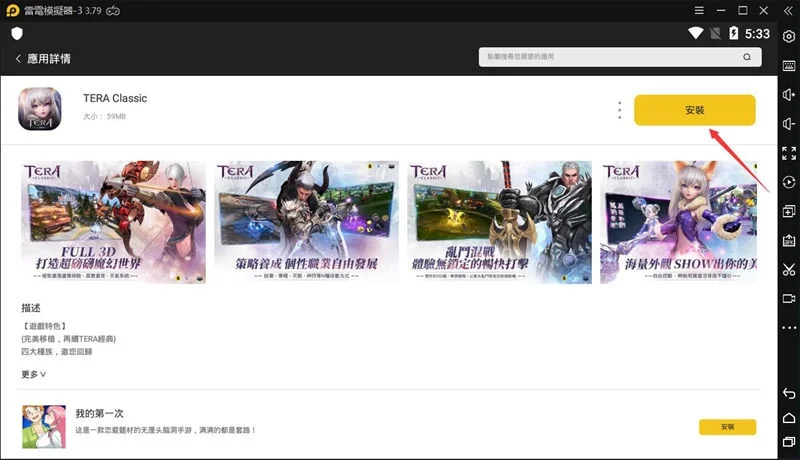The width and height of the screenshot is (800, 460).
Task: Open the title bar hamburger menu
Action: 699,10
